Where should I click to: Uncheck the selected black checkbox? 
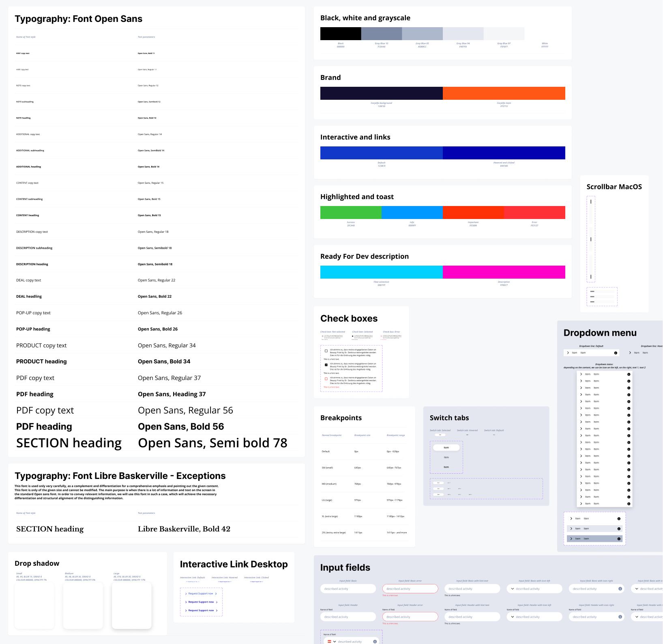pyautogui.click(x=326, y=365)
